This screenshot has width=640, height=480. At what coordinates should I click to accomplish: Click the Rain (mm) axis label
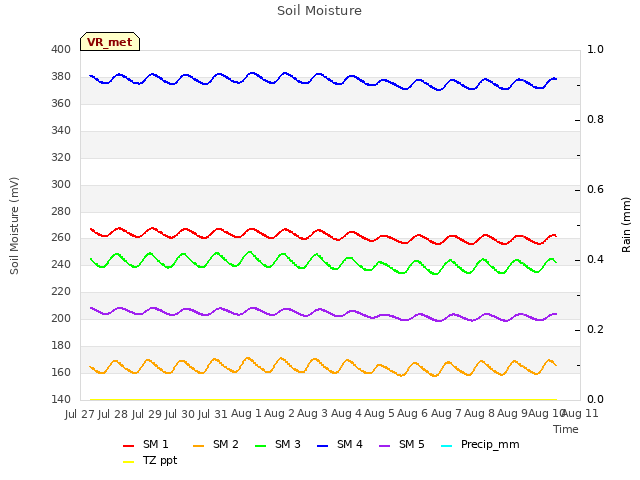coord(626,225)
